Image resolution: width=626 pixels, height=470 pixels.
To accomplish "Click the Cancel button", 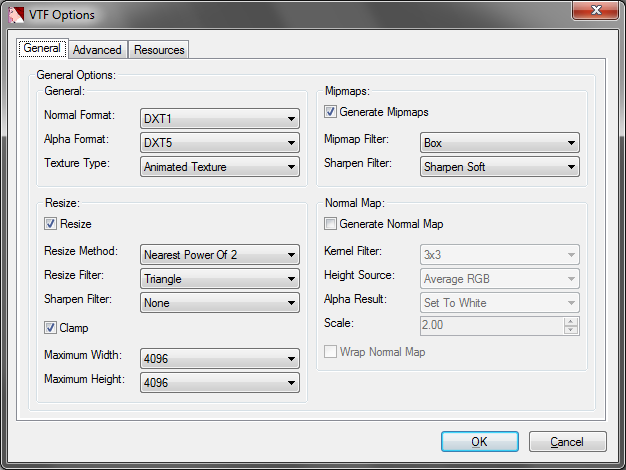I will click(x=567, y=441).
